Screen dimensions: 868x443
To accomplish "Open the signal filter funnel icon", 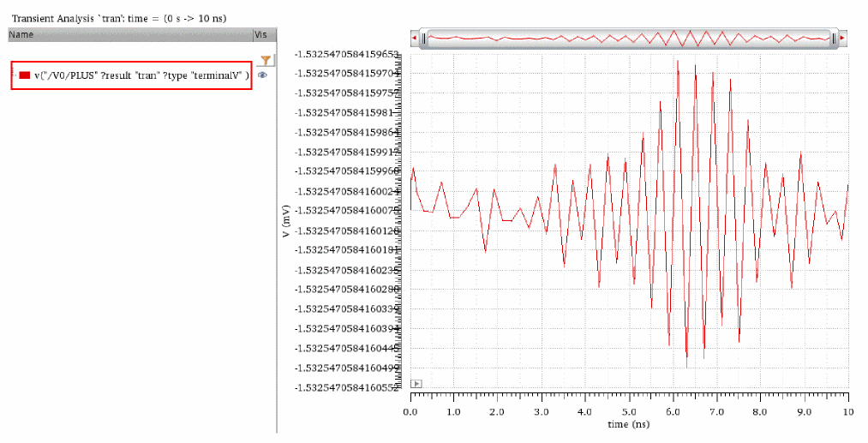I will pos(266,60).
